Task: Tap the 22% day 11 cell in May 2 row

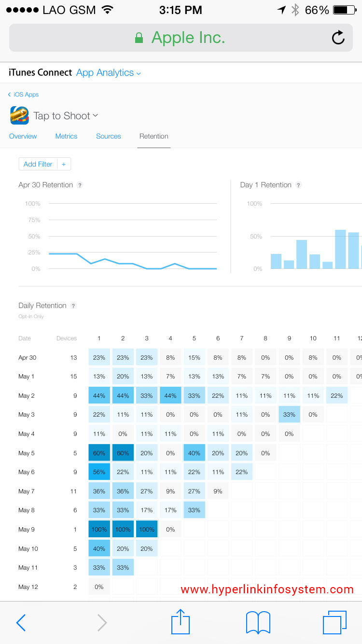Action: [337, 396]
